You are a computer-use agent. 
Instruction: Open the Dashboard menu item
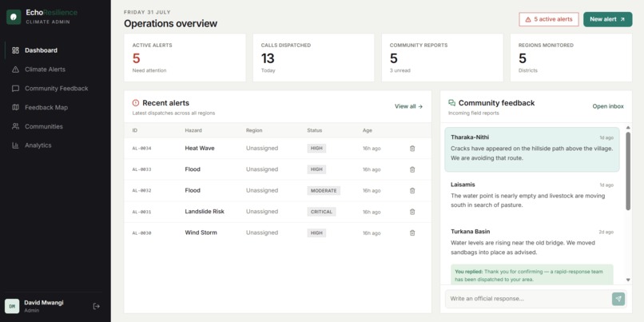click(x=55, y=50)
